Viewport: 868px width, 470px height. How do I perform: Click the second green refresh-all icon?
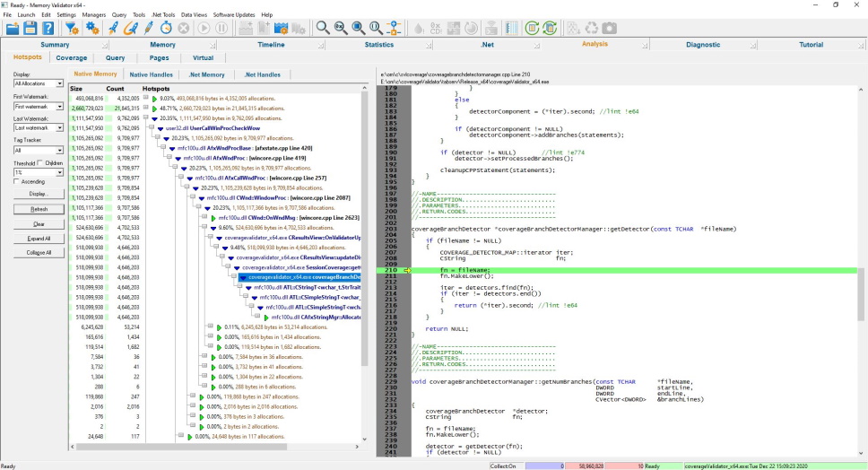[x=550, y=28]
